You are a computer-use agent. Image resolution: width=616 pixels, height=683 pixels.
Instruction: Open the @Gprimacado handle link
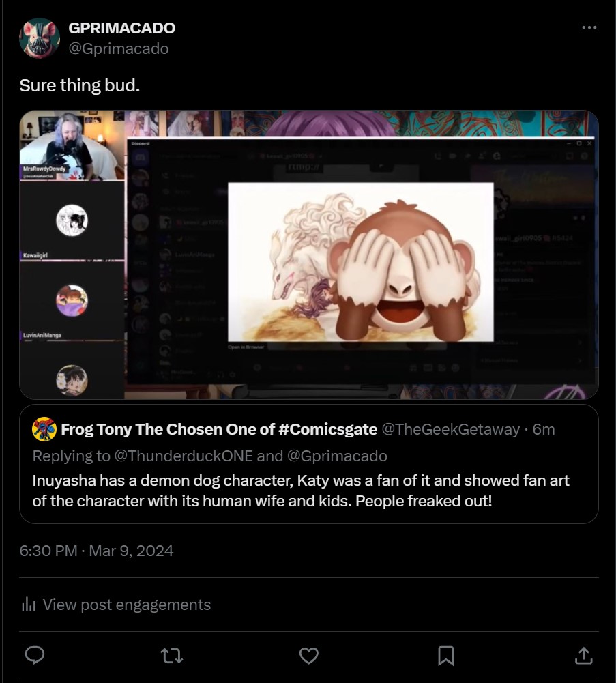pos(119,48)
